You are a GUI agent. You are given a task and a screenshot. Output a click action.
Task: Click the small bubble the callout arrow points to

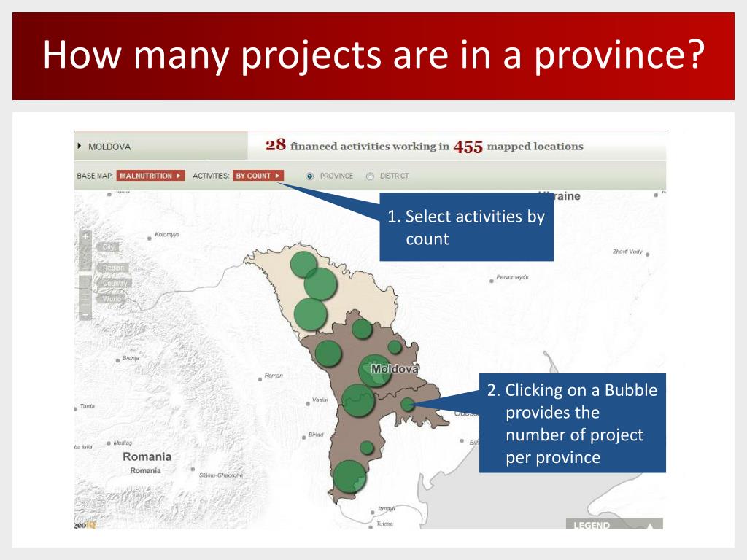click(x=407, y=405)
